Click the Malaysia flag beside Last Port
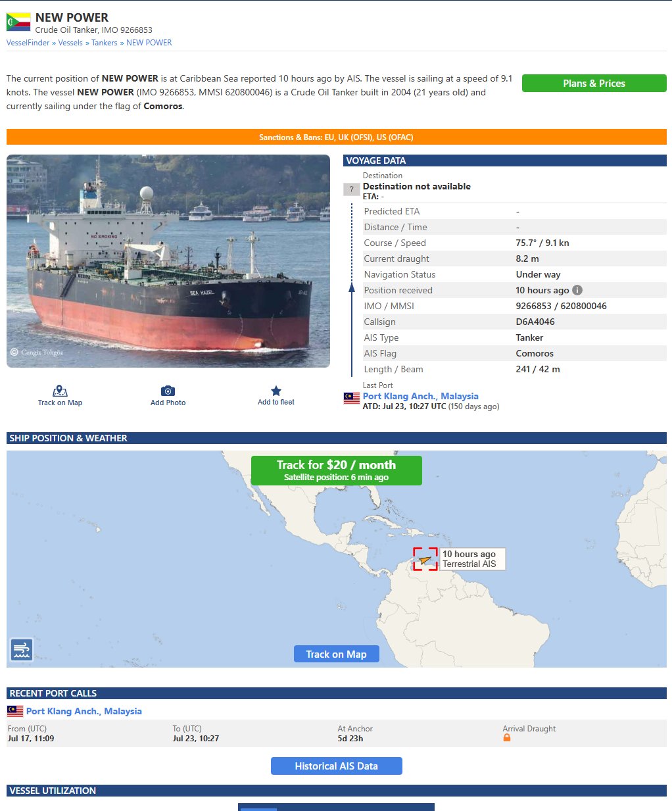This screenshot has width=672, height=811. (351, 397)
